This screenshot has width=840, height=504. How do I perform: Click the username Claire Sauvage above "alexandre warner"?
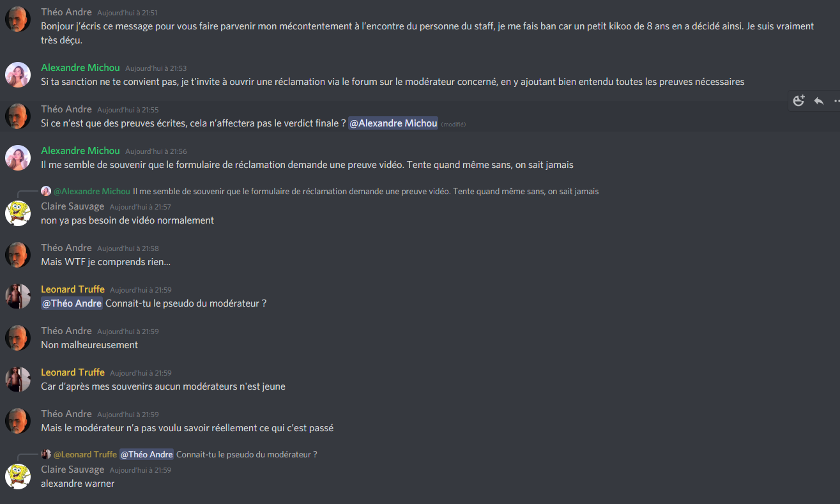[x=73, y=470]
